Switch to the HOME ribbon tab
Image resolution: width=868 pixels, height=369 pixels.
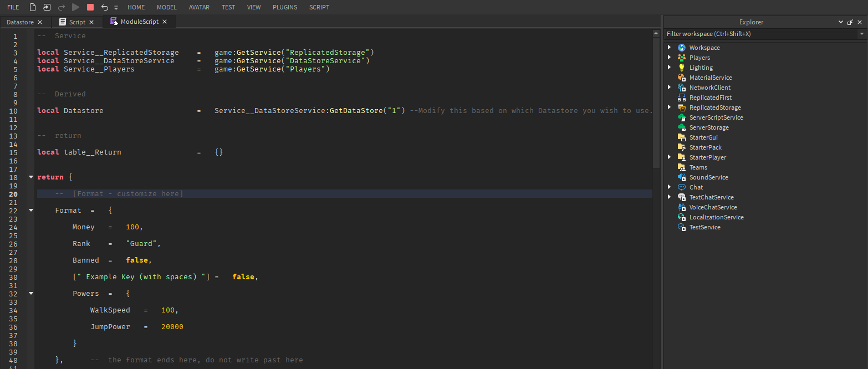tap(136, 7)
